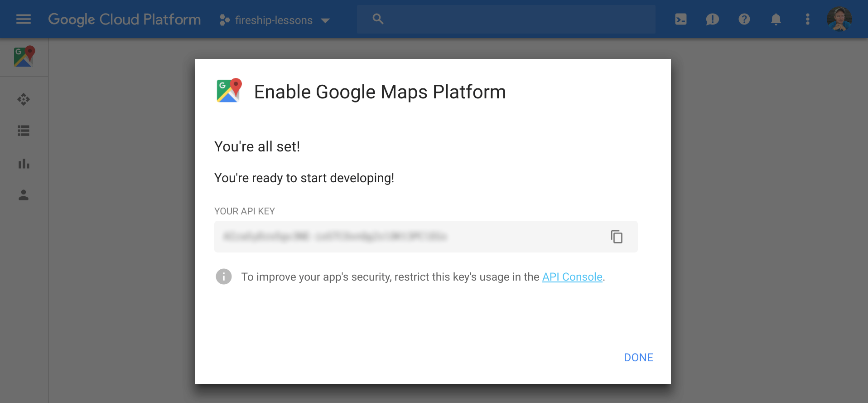The image size is (868, 403).
Task: Open the Cloud Shell terminal icon
Action: 680,19
